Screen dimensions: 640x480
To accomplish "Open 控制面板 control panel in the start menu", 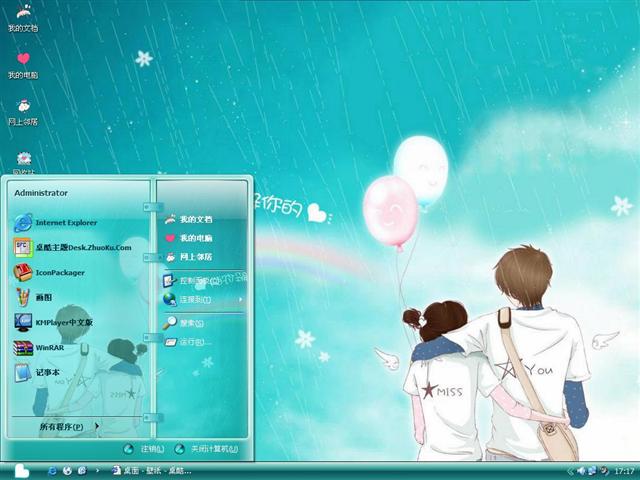I will point(192,281).
